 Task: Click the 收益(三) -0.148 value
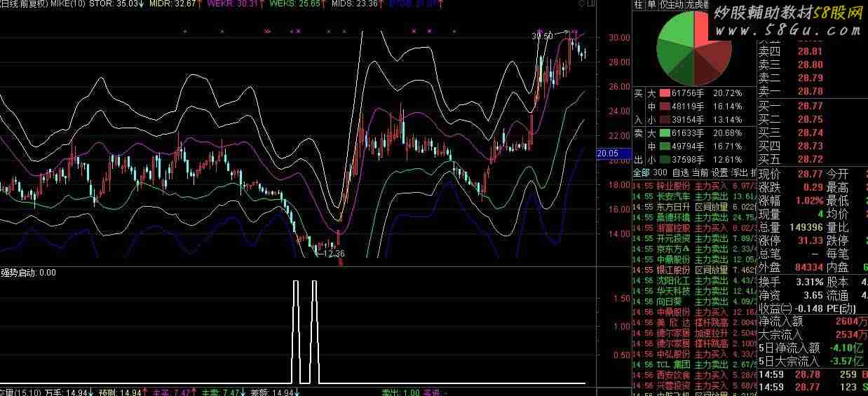click(x=808, y=308)
